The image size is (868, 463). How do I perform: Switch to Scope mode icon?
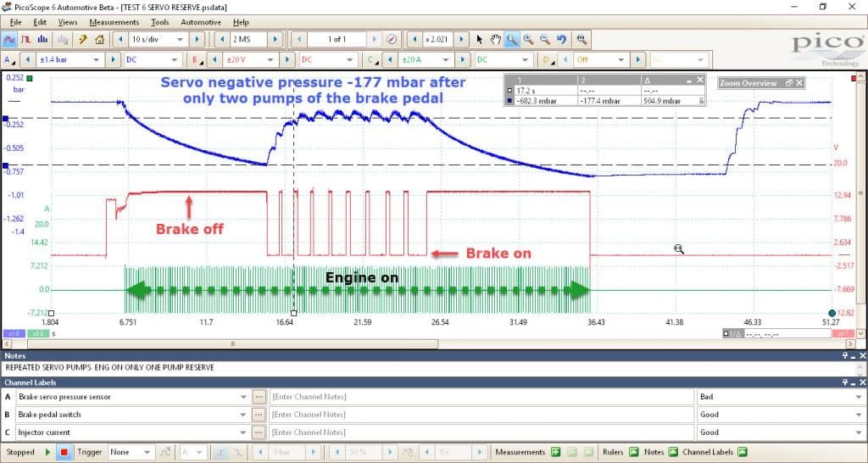9,39
